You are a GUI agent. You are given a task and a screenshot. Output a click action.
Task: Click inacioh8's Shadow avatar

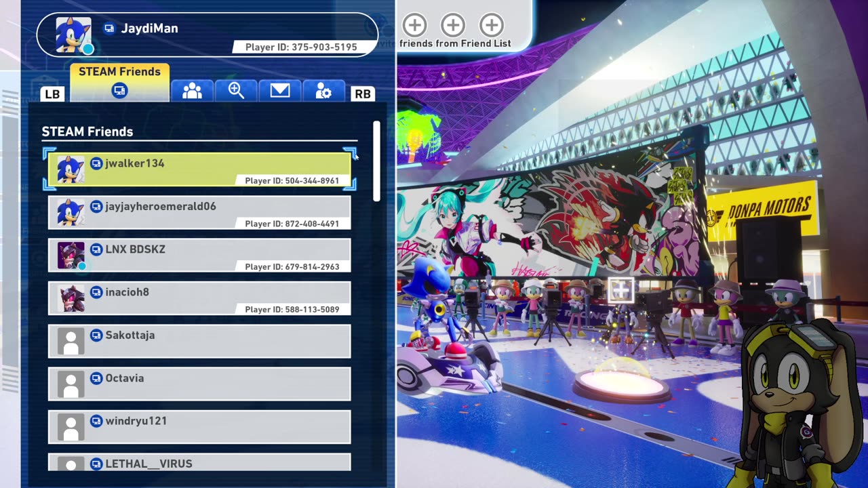[71, 298]
